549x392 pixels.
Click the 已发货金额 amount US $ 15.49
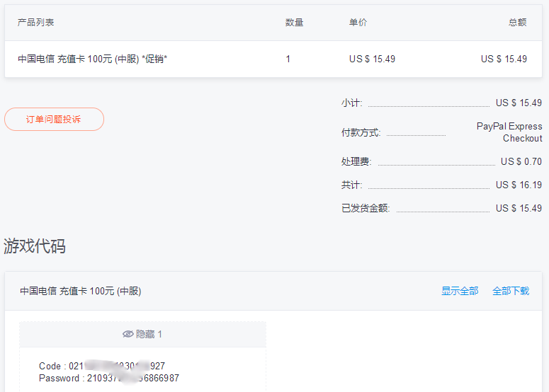pos(519,209)
